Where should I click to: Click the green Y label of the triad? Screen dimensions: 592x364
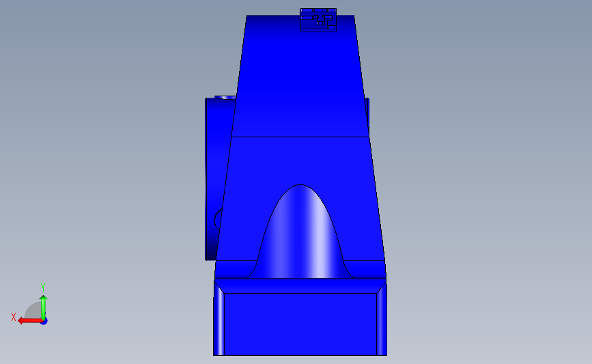pos(42,288)
